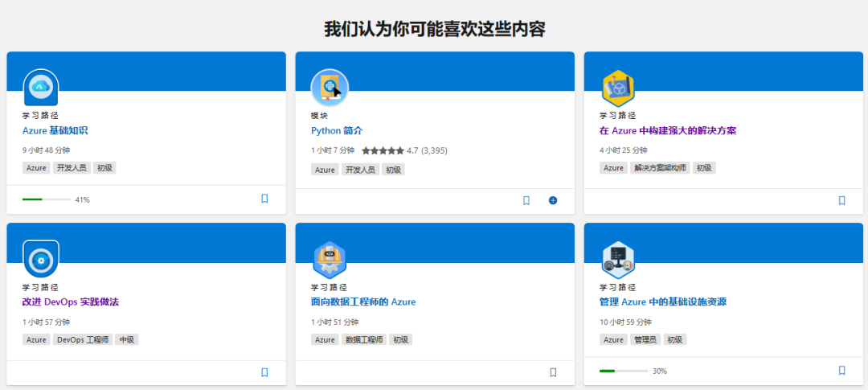868x390 pixels.
Task: Click the 模块 type label
Action: coord(319,116)
